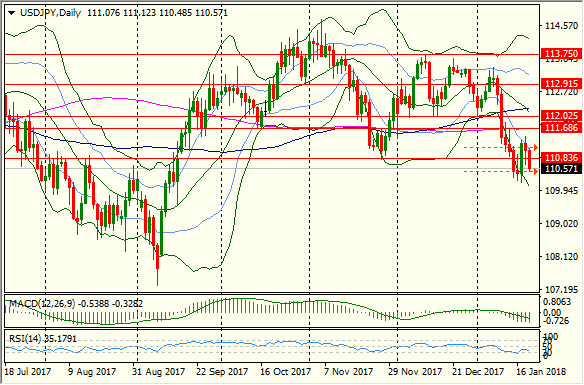Screen dimensions: 584x385
Task: Click the 110.836 red price level label
Action: click(x=561, y=158)
